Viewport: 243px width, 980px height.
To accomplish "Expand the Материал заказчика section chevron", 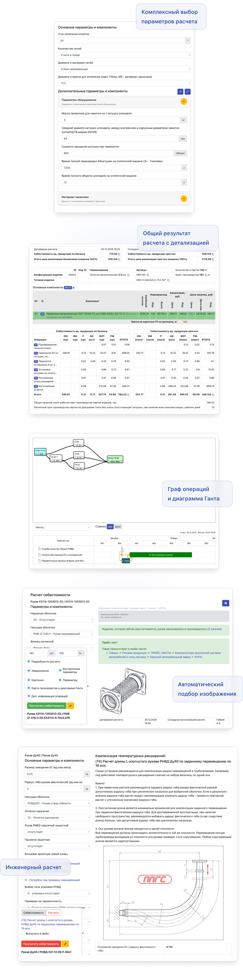I will tap(184, 199).
